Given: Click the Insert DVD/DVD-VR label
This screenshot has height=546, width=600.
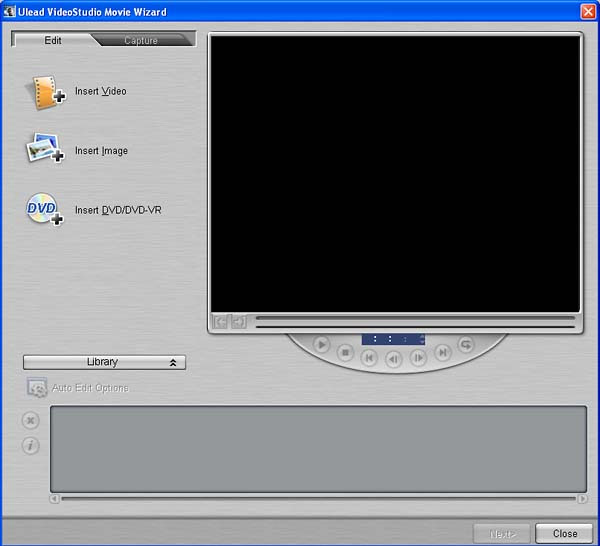Looking at the screenshot, I should coord(118,210).
